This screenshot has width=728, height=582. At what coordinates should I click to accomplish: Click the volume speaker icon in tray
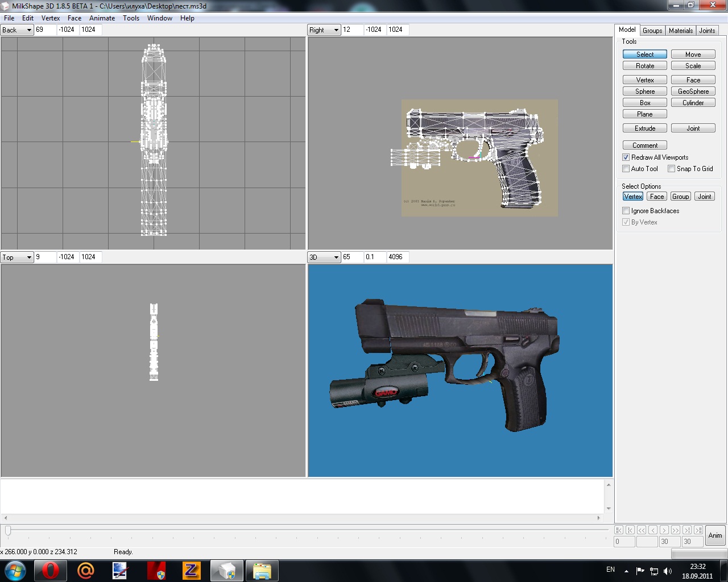click(668, 571)
